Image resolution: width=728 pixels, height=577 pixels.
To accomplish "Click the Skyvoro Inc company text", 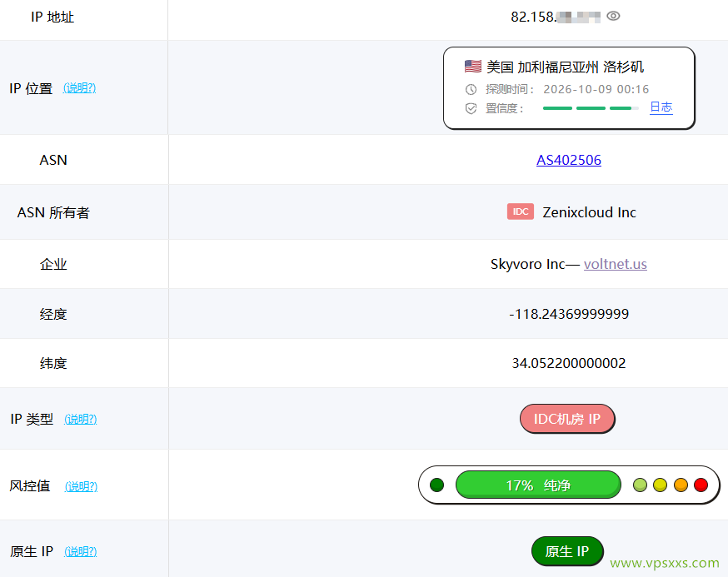I will [x=527, y=264].
